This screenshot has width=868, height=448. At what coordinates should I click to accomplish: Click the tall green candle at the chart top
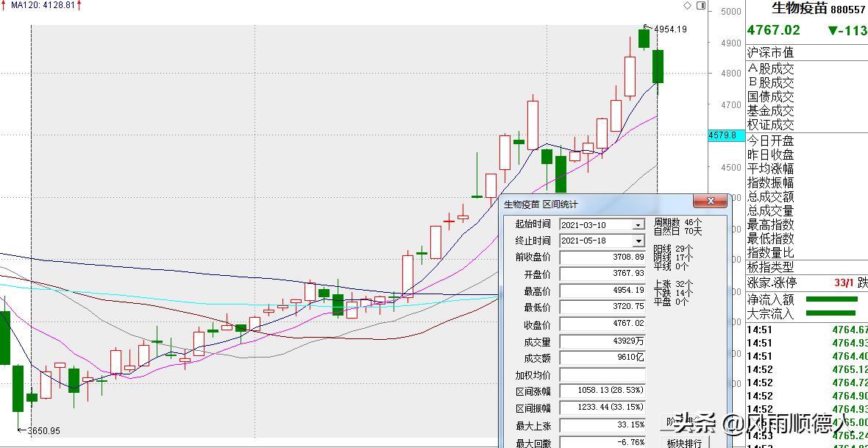pos(658,66)
